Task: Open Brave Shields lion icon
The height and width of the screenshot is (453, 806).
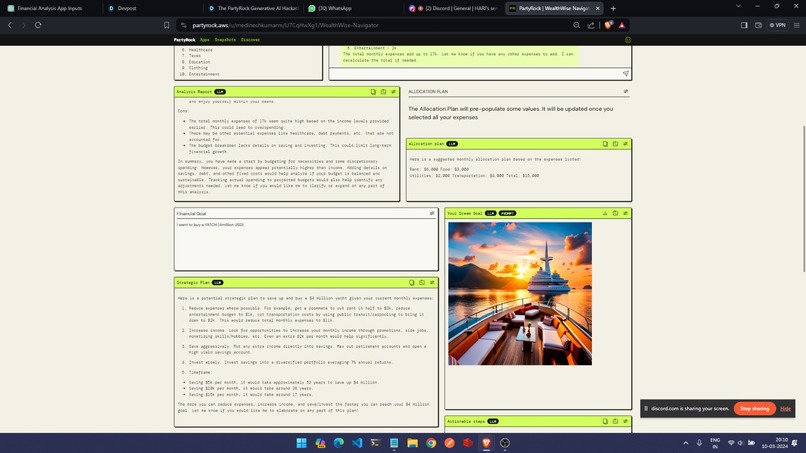Action: [608, 25]
